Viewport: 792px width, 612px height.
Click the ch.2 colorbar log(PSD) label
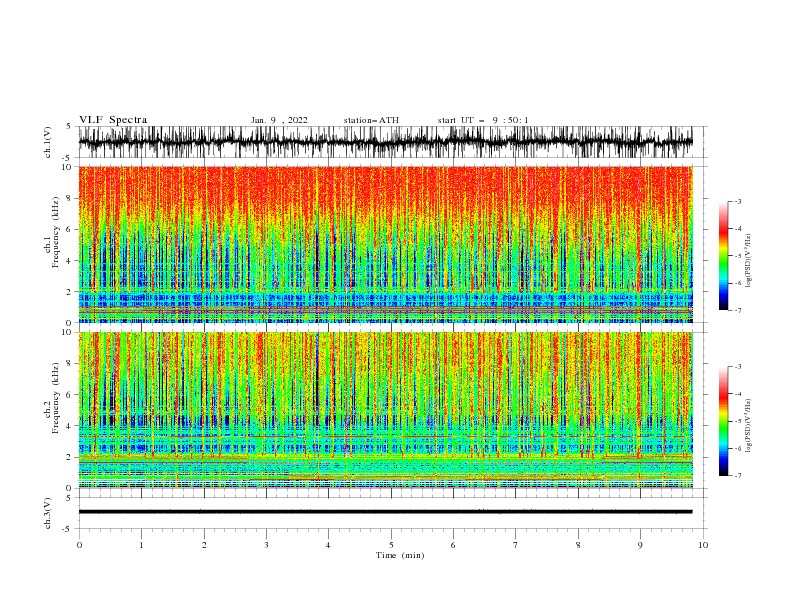pos(748,425)
